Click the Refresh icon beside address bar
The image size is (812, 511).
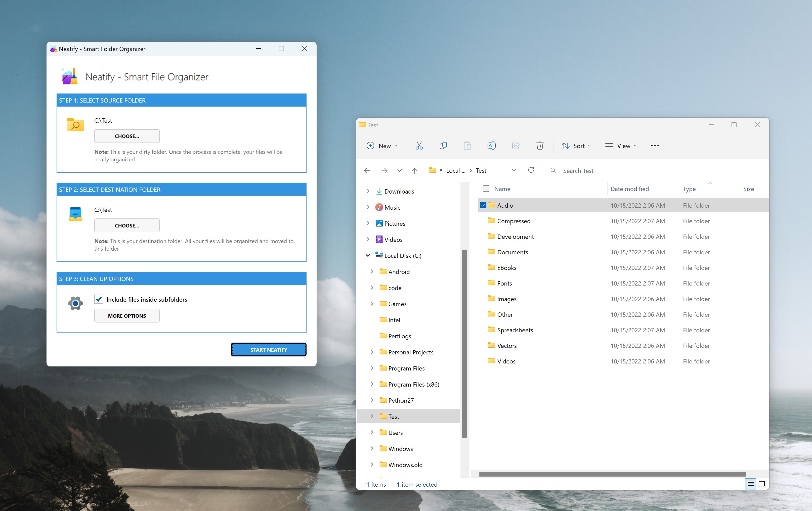[531, 170]
